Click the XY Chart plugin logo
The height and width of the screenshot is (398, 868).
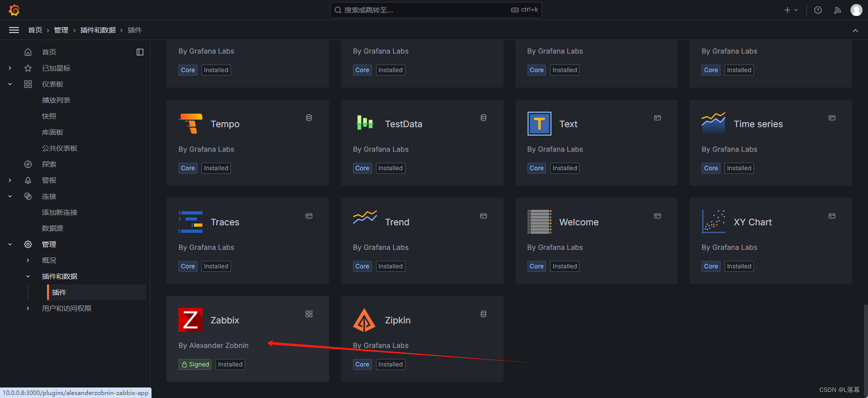click(713, 222)
